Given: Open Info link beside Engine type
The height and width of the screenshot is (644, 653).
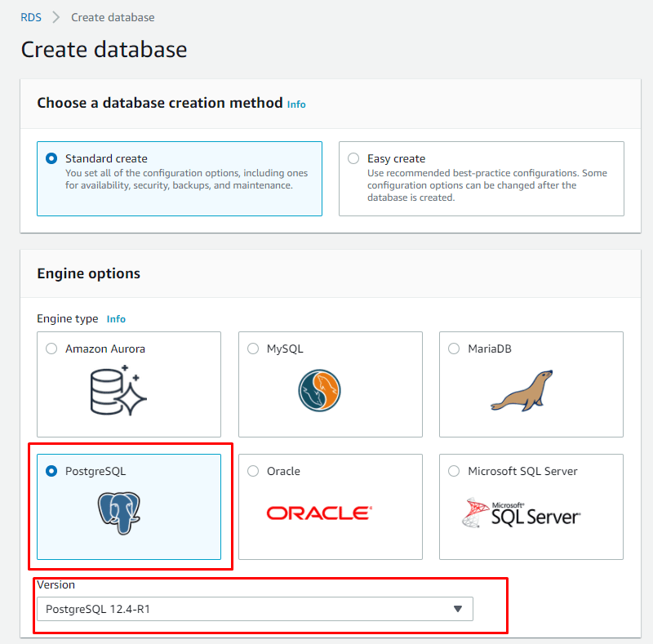Looking at the screenshot, I should (x=116, y=319).
